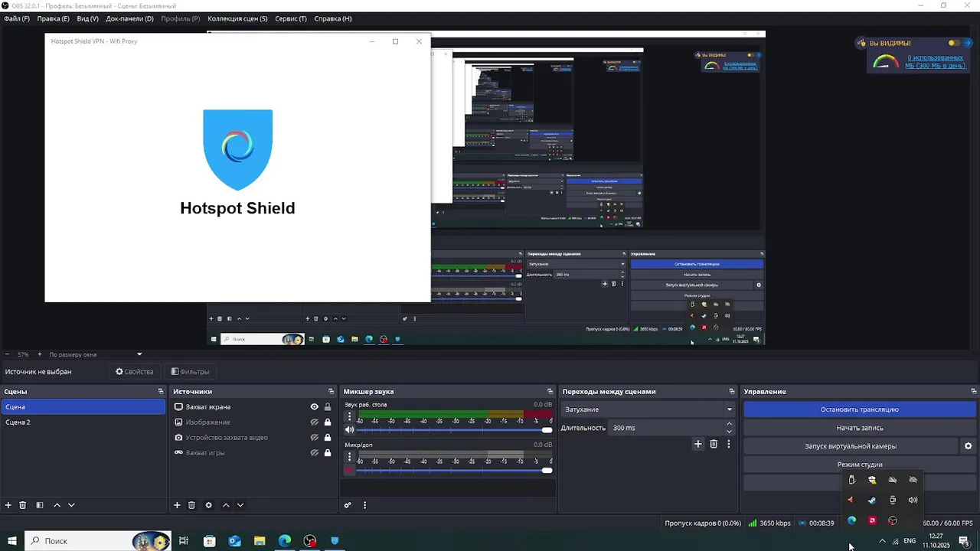This screenshot has height=551, width=980.
Task: Move source down in Источники panel
Action: pyautogui.click(x=240, y=505)
